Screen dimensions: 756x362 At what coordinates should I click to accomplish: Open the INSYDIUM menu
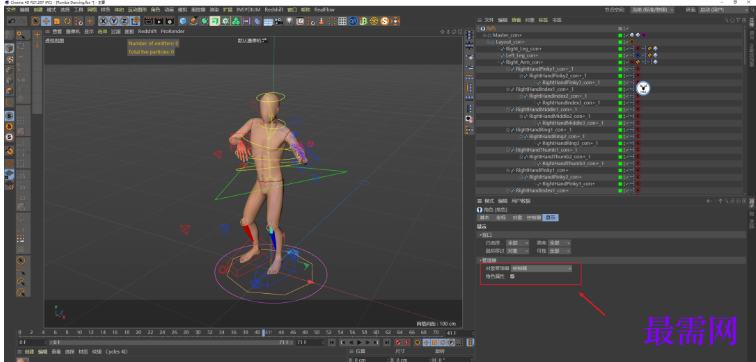click(249, 9)
